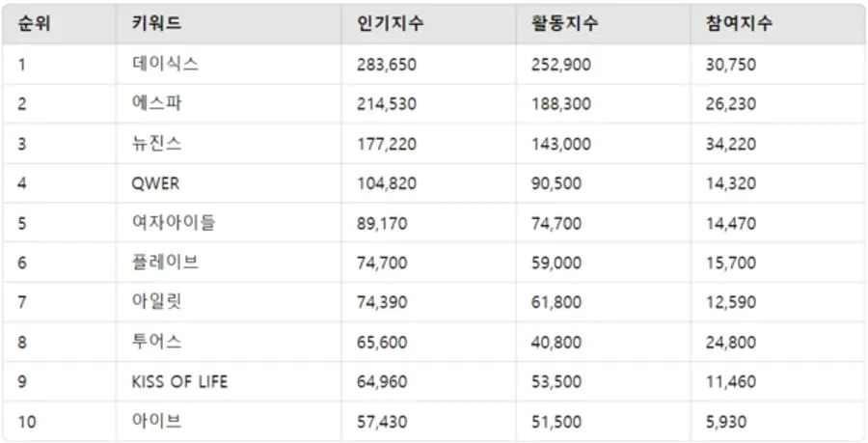Select the 데이식스 keyword cell
Viewport: 868px width, 443px height.
tap(165, 65)
